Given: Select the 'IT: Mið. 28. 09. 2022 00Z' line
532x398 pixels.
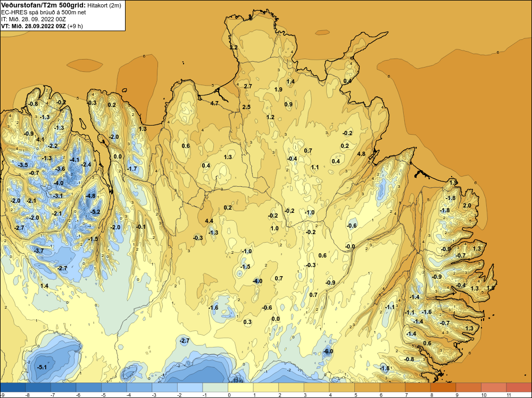Looking at the screenshot, I should [x=33, y=19].
